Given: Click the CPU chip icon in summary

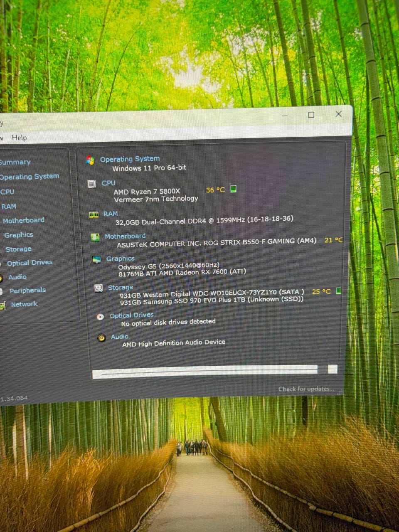Looking at the screenshot, I should pos(92,184).
